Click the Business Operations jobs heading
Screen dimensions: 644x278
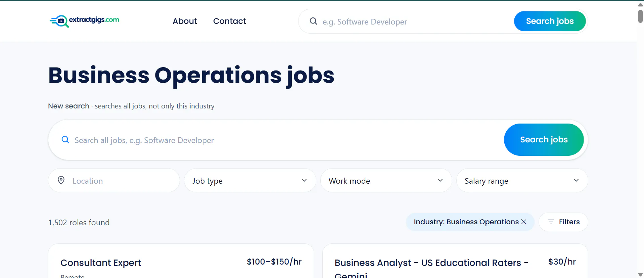pos(191,75)
